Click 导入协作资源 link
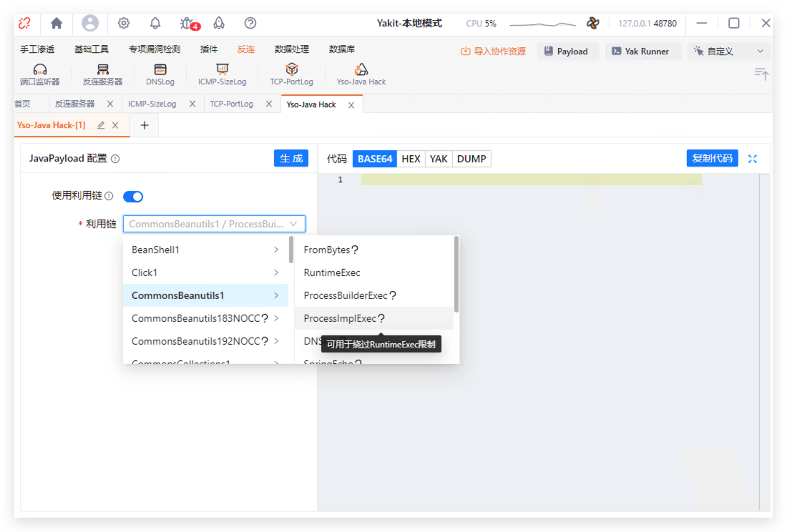Screen dimensions: 787x532 [494, 51]
